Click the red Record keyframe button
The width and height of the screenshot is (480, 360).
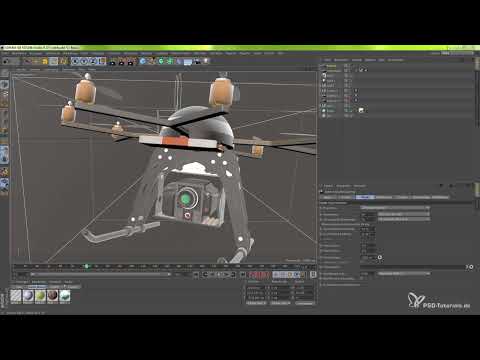252,275
